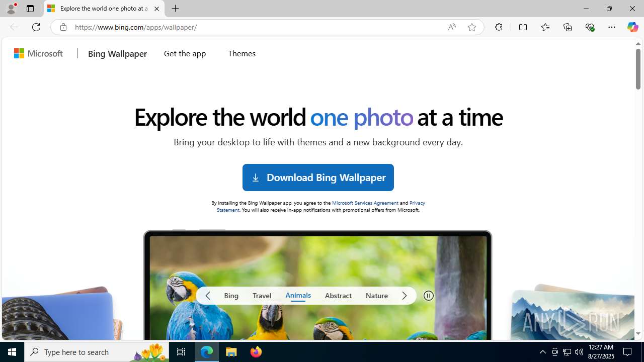Click Download Bing Wallpaper button
This screenshot has height=362, width=644.
tap(318, 177)
